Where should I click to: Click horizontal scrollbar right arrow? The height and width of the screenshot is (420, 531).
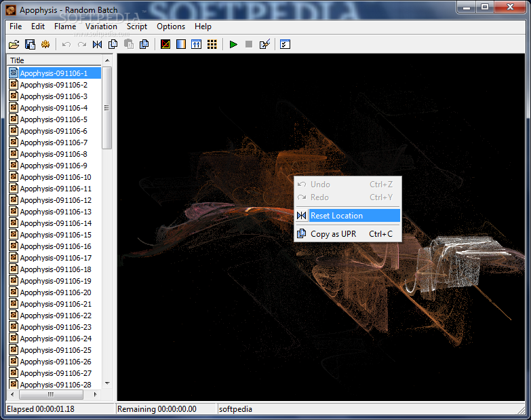click(x=95, y=394)
